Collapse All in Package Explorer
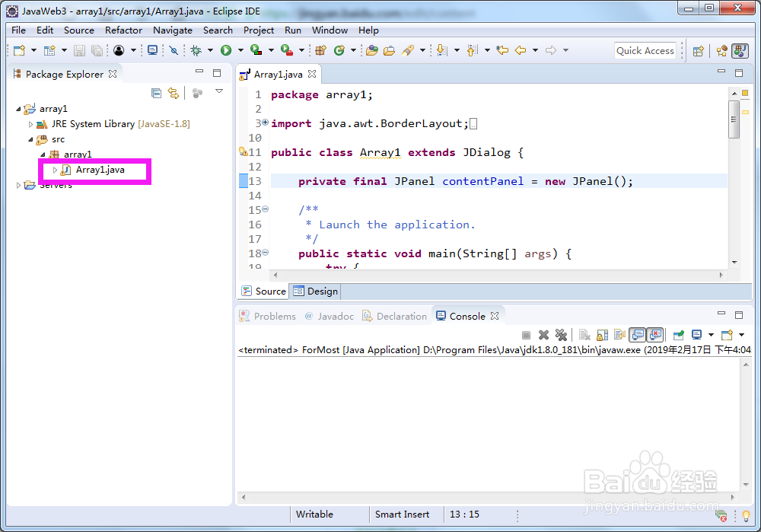This screenshot has width=761, height=532. pyautogui.click(x=156, y=93)
